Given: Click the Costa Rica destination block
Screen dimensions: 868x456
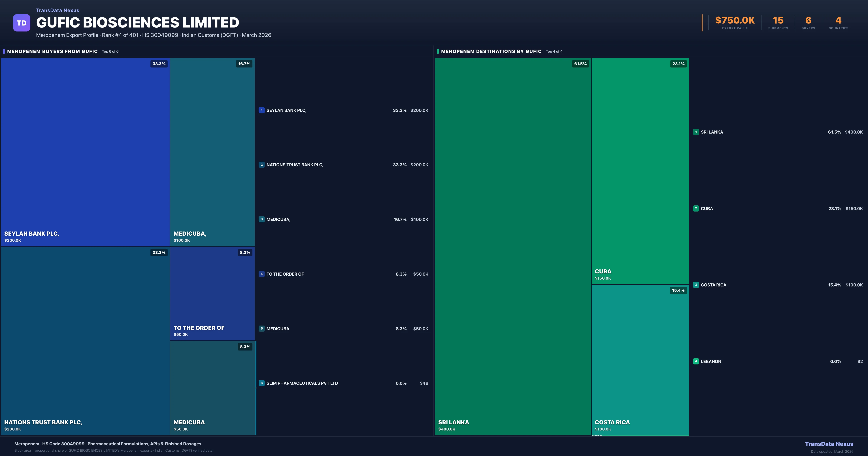Looking at the screenshot, I should 640,360.
